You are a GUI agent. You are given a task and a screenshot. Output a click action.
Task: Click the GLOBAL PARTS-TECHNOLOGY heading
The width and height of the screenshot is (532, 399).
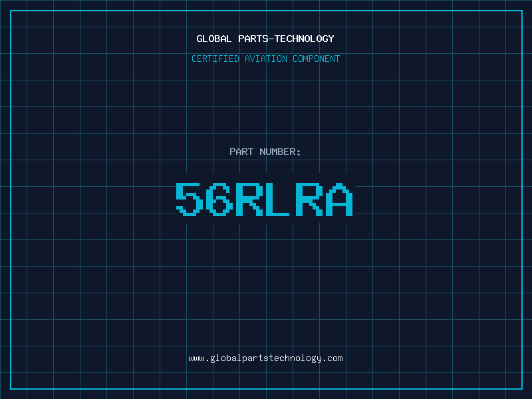(x=265, y=39)
